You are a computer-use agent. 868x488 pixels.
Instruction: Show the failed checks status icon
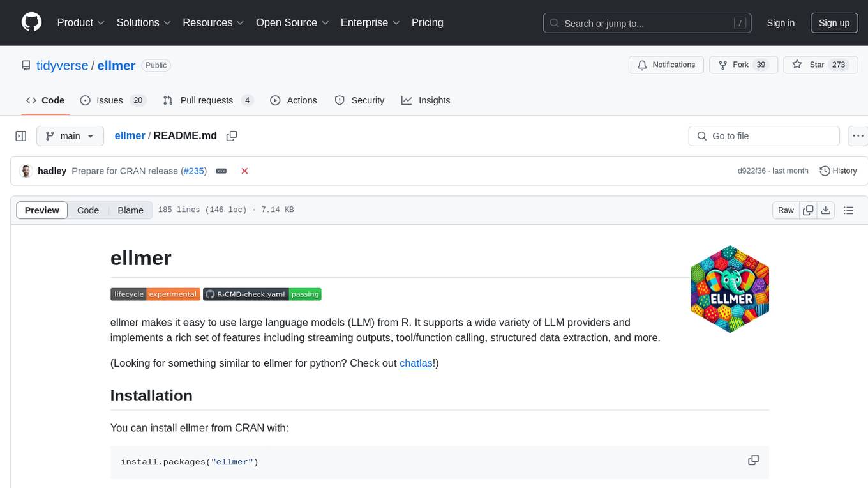pos(244,171)
